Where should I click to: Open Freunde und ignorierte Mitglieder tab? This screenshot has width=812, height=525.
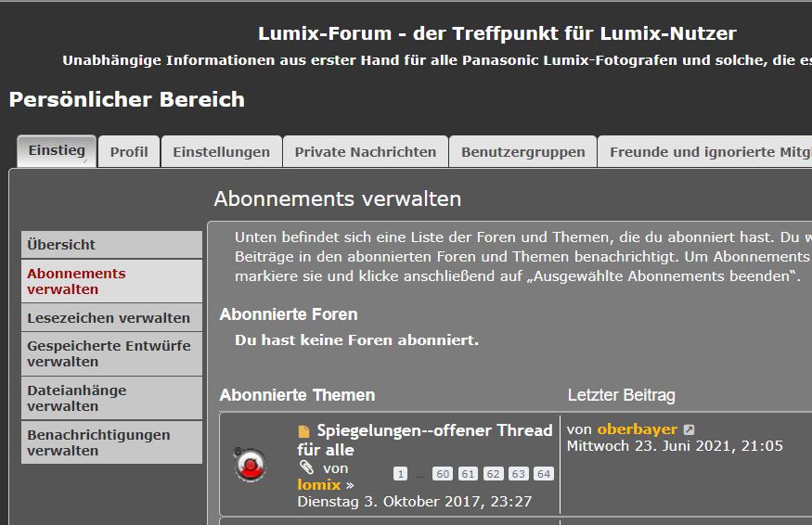704,152
